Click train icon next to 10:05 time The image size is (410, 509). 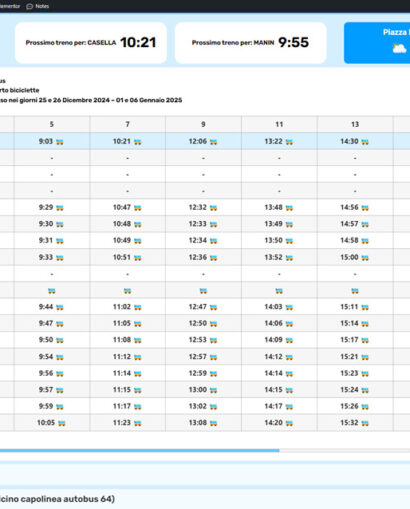click(x=62, y=423)
